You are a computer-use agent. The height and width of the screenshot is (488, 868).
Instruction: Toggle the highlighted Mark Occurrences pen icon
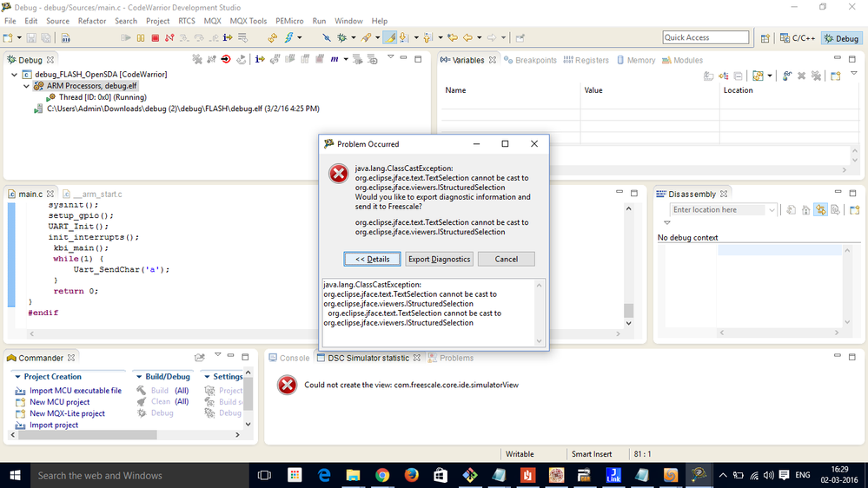pos(390,37)
